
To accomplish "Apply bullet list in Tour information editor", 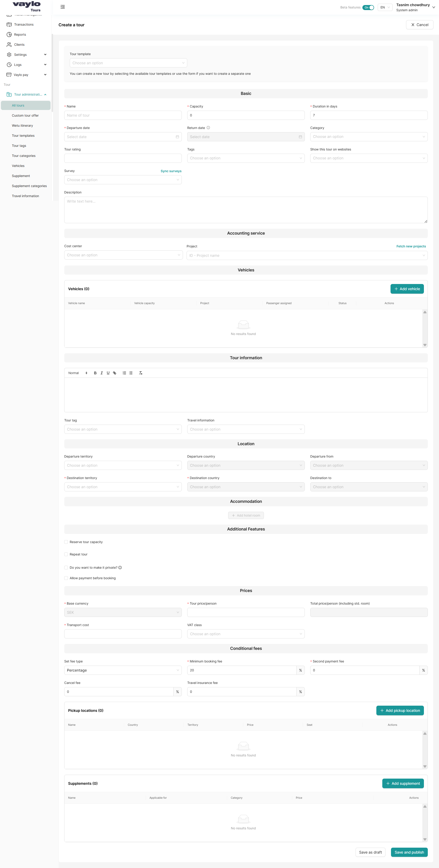I will 131,373.
